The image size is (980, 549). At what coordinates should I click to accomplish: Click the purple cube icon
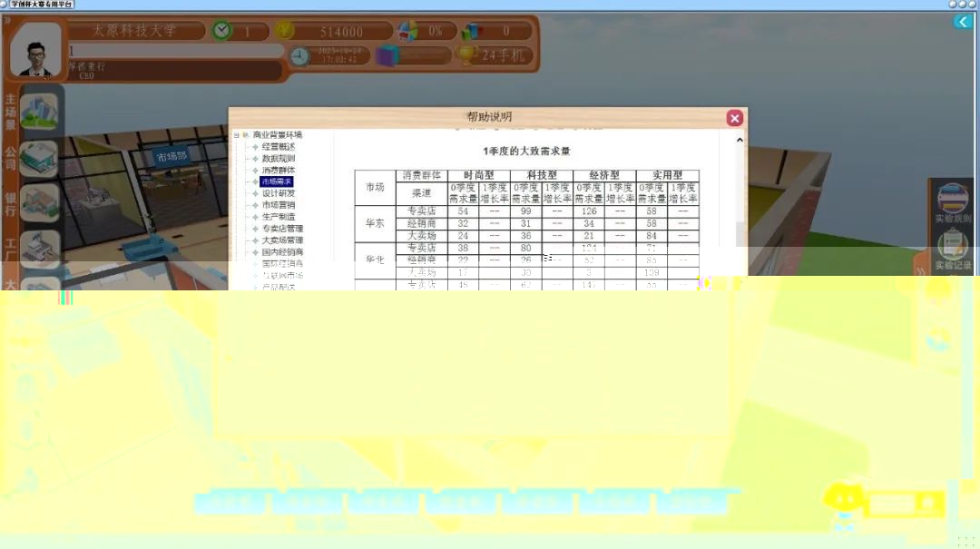[x=387, y=55]
